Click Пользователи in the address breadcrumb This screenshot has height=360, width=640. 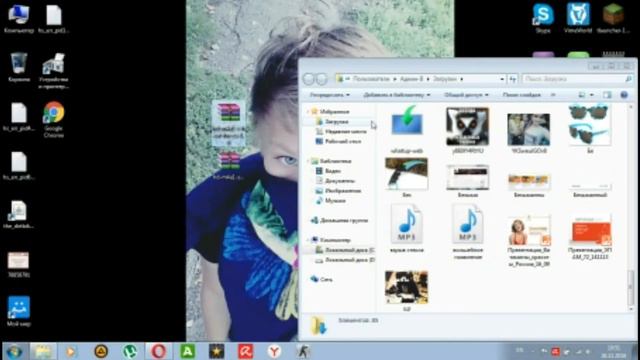(371, 79)
